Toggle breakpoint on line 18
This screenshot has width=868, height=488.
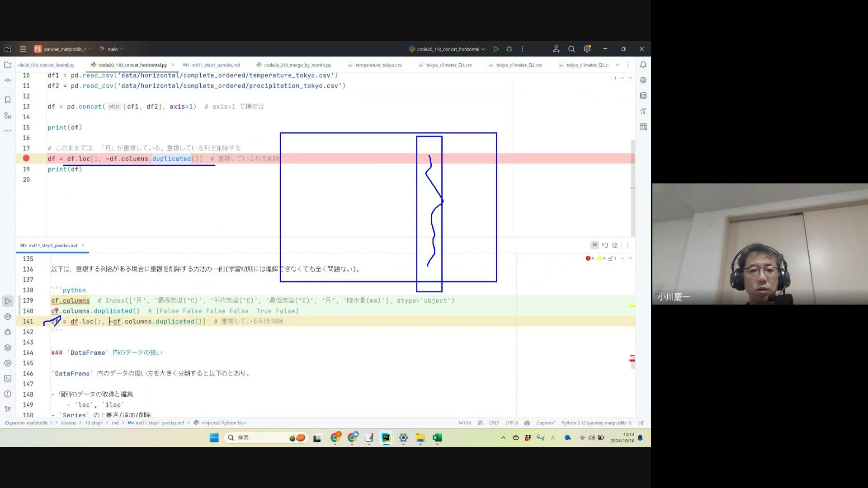pos(26,158)
